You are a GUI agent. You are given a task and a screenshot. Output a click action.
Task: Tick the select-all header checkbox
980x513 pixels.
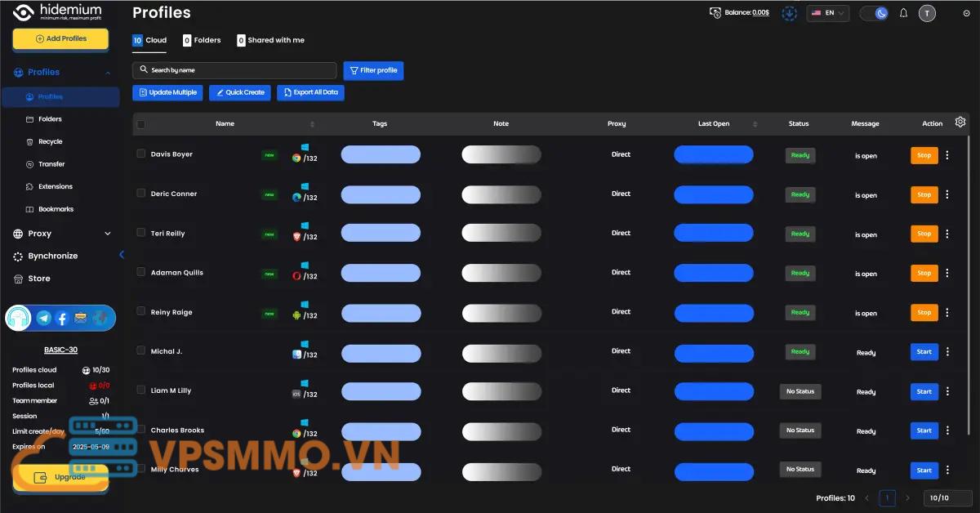coord(141,124)
